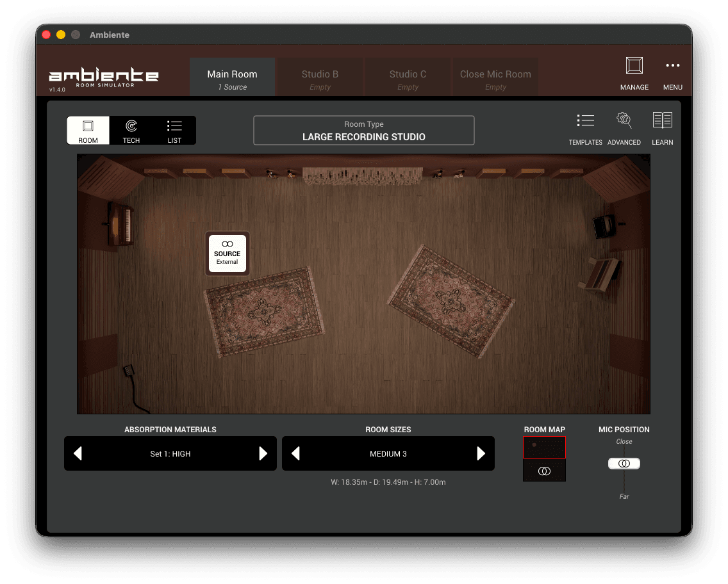This screenshot has width=728, height=584.
Task: Click the Mic Position slider handle
Action: coord(624,464)
